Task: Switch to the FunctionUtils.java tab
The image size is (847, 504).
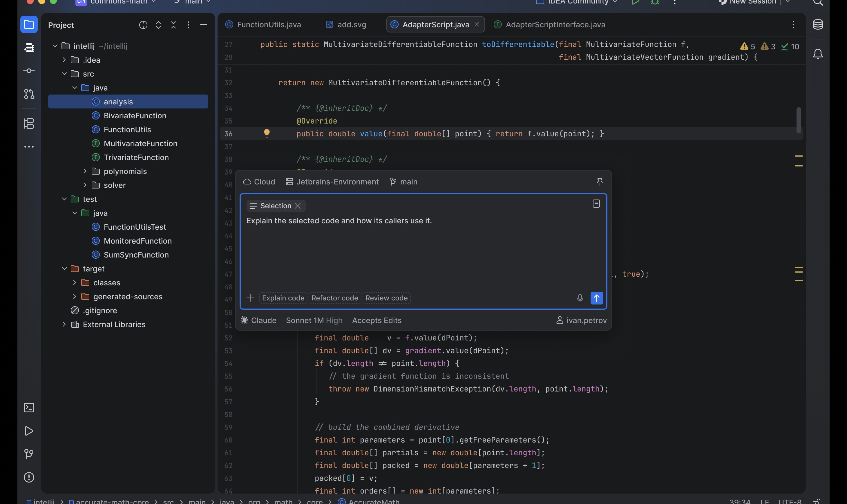Action: pyautogui.click(x=263, y=24)
